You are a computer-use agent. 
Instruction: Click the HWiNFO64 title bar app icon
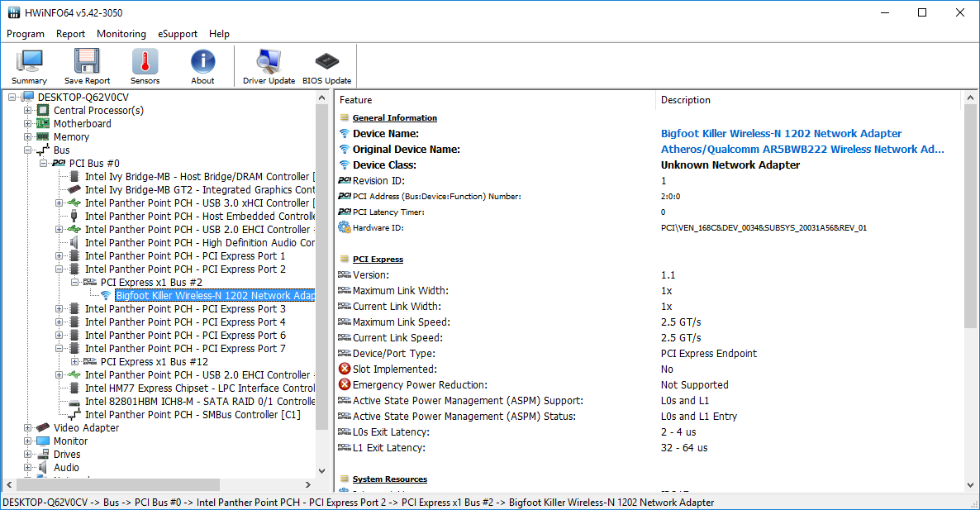14,12
